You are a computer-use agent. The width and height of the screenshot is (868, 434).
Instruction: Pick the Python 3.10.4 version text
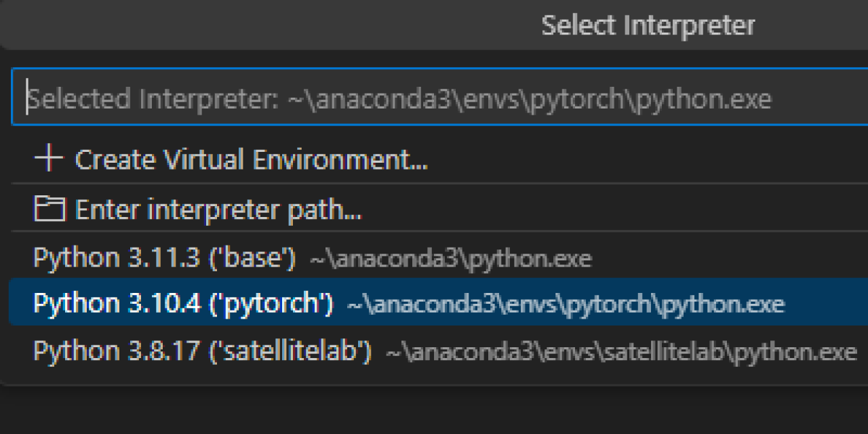117,304
